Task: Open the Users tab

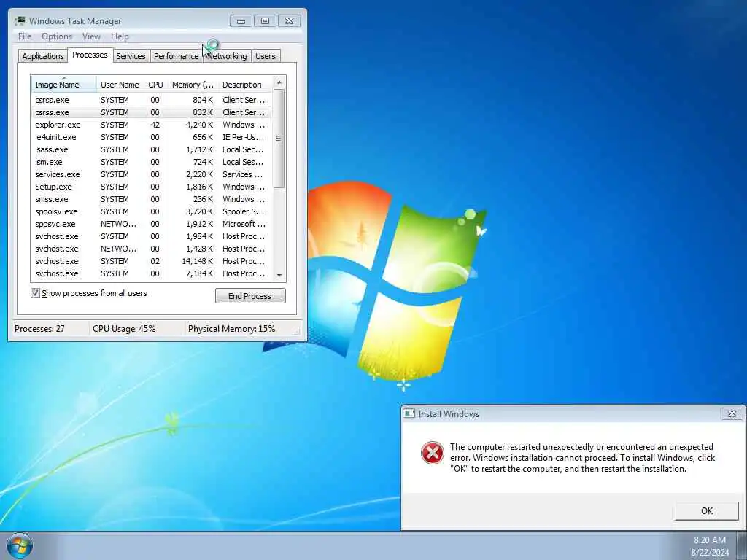Action: pyautogui.click(x=266, y=56)
